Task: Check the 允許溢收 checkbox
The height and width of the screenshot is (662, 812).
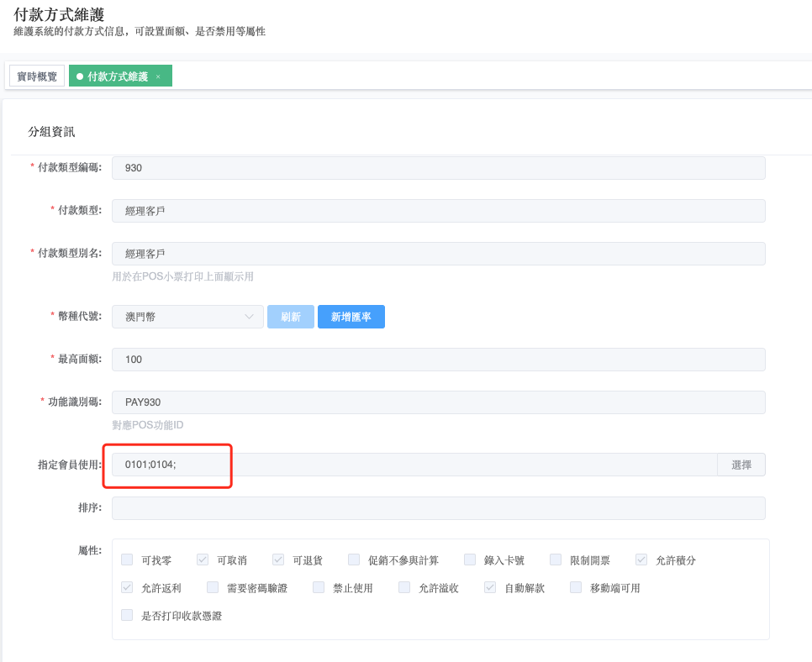Action: tap(404, 587)
